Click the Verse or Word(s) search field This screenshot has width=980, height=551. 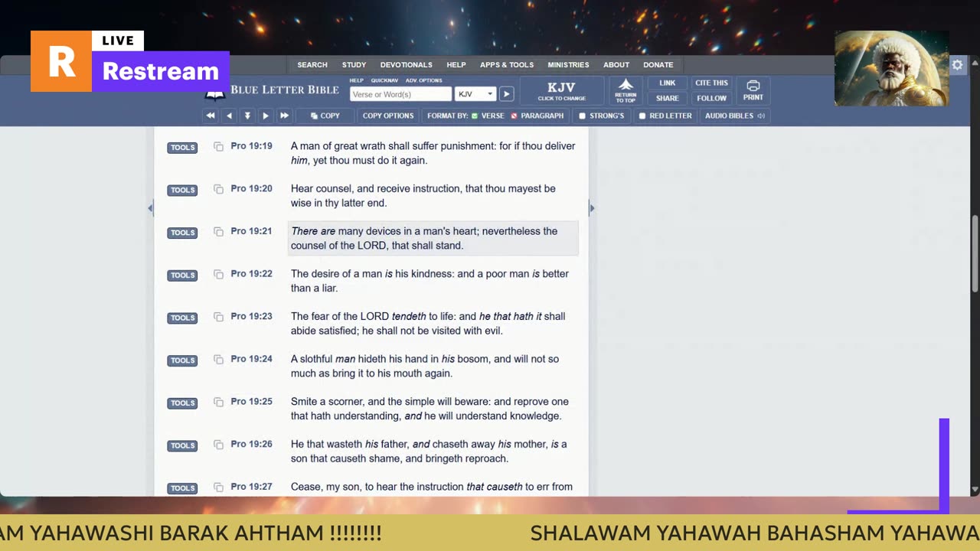click(401, 94)
